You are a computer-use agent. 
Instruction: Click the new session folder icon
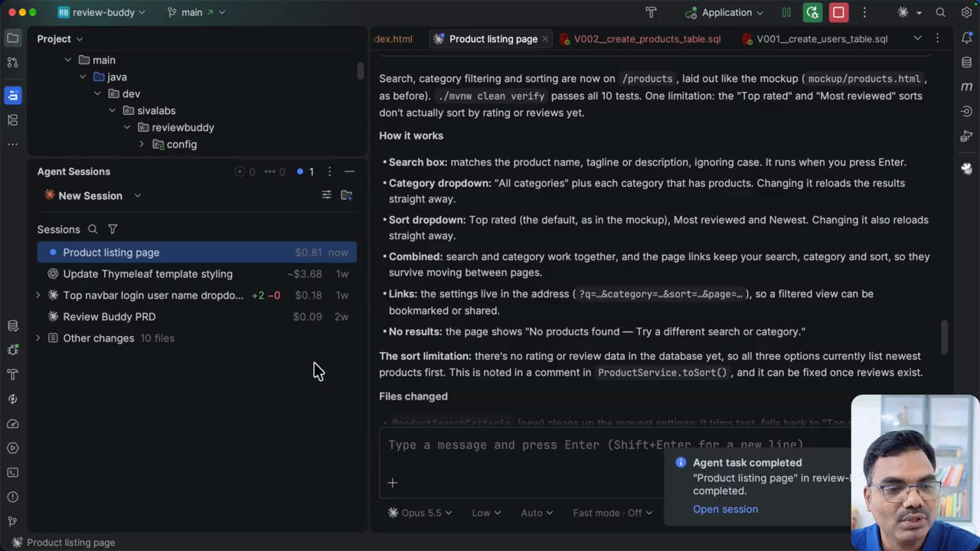point(347,195)
